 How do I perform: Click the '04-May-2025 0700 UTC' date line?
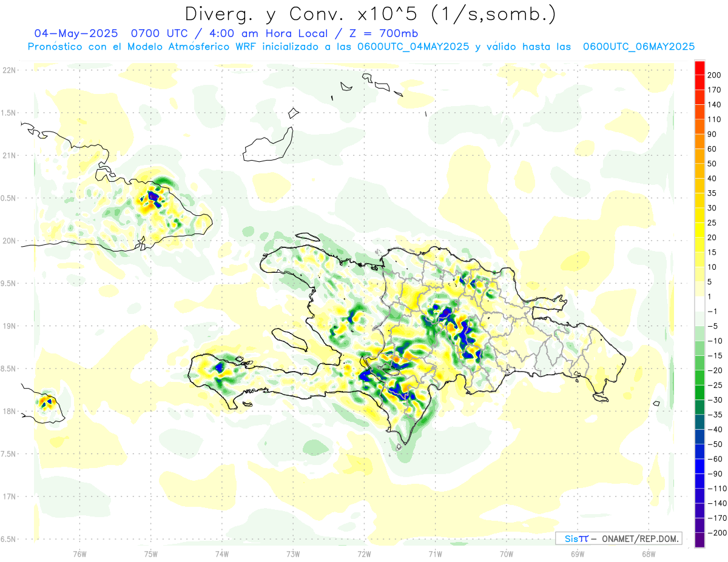226,33
